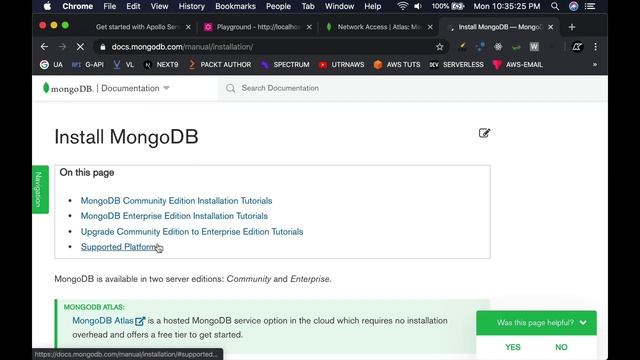Open the Chrome application menu
The image size is (640, 360).
(78, 6)
